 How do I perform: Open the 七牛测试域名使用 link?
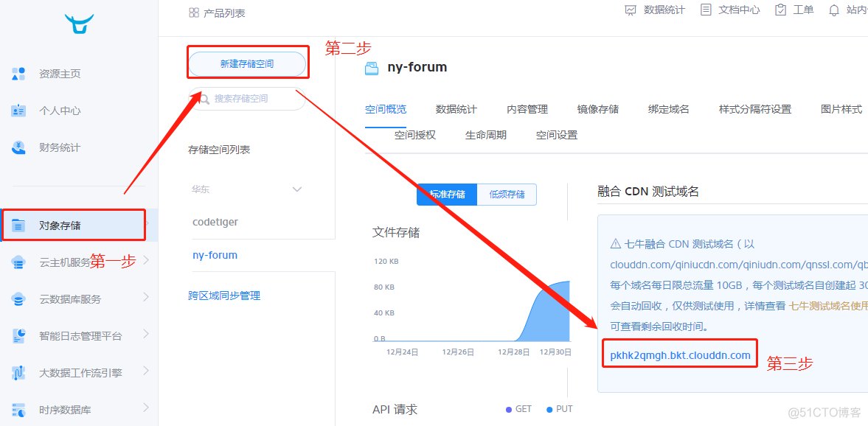click(x=828, y=306)
